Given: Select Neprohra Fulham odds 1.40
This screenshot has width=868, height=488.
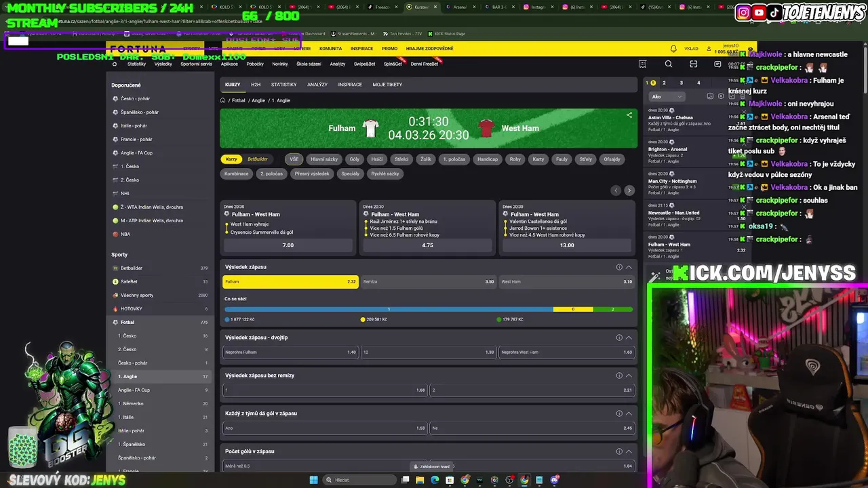Looking at the screenshot, I should [x=290, y=352].
